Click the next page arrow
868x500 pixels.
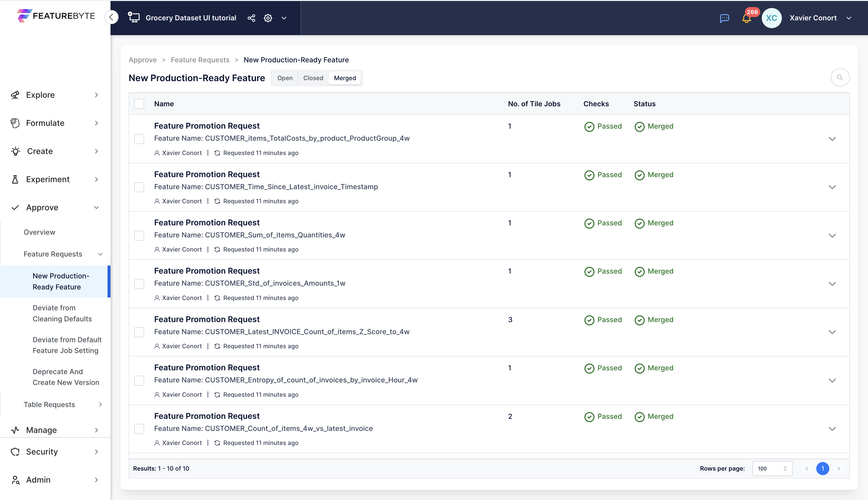(838, 468)
